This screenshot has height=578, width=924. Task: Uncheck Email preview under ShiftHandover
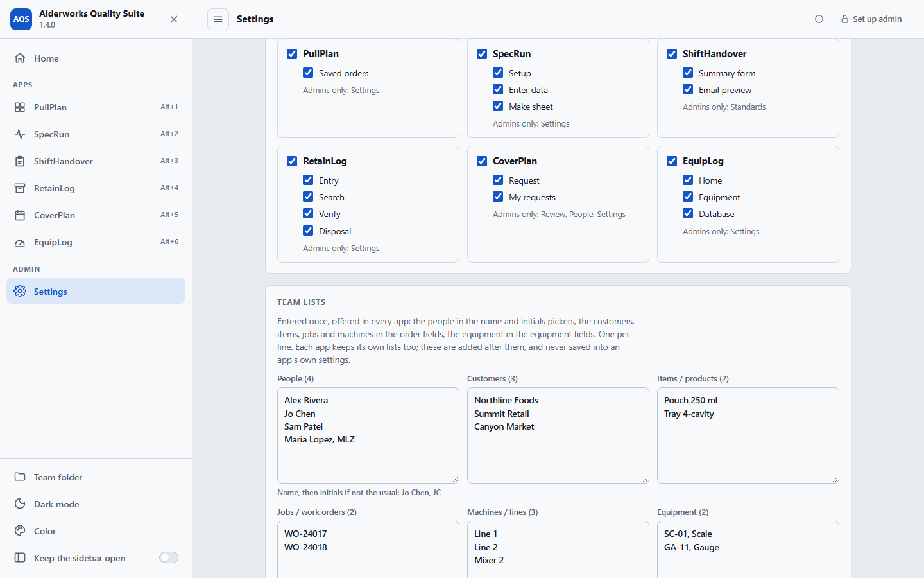point(688,90)
